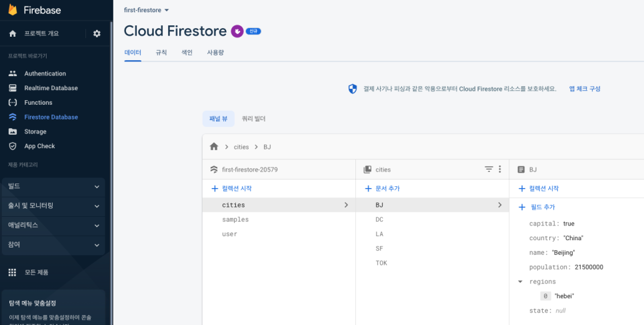Collapse the regions array field

pyautogui.click(x=521, y=282)
